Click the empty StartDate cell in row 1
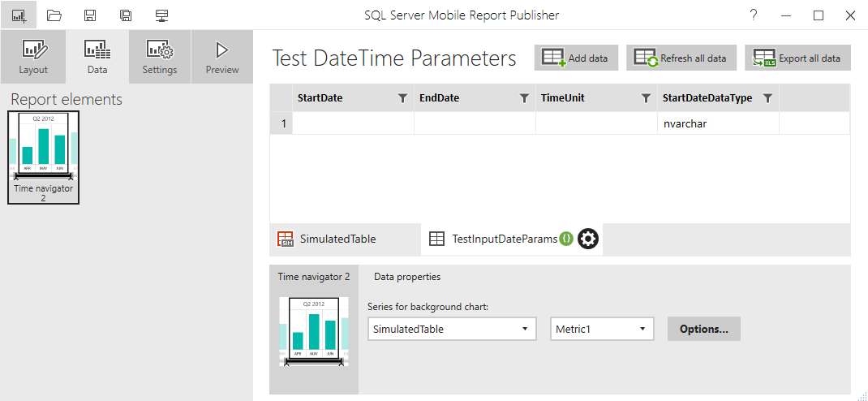The height and width of the screenshot is (401, 868). click(353, 123)
